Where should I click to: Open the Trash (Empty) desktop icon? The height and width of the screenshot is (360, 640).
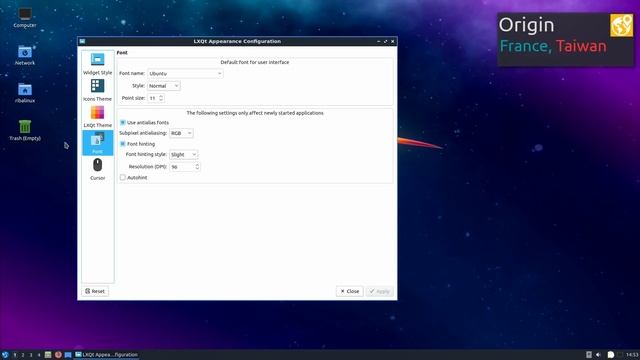25,130
